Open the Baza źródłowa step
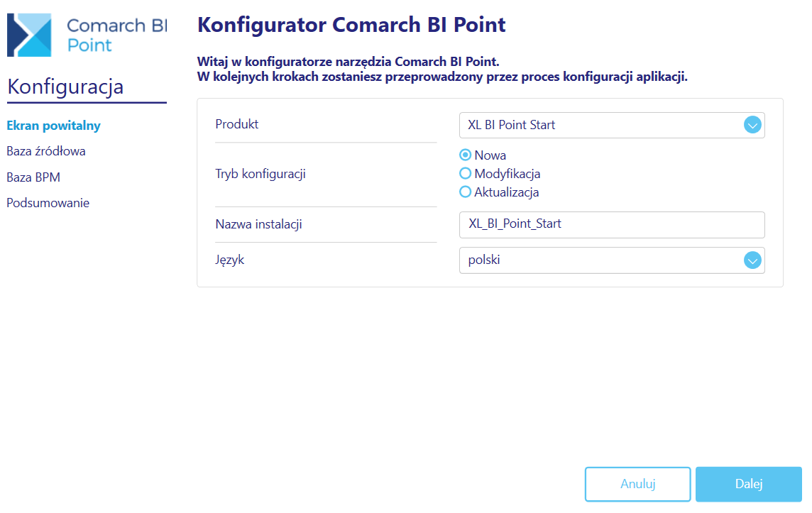This screenshot has height=513, width=812. point(46,151)
